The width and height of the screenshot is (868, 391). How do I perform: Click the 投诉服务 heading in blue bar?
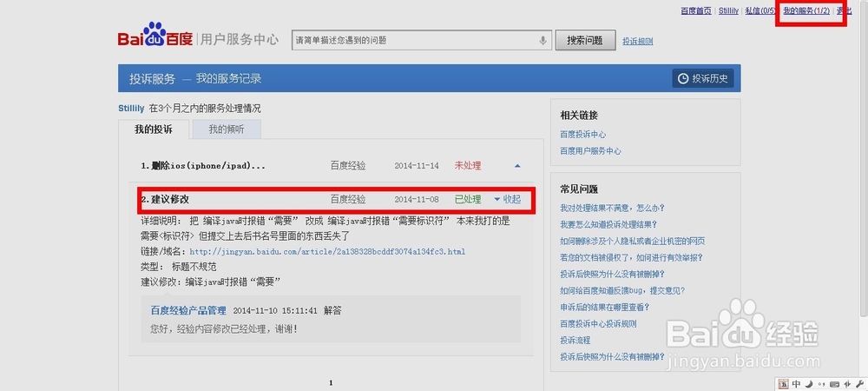[152, 79]
